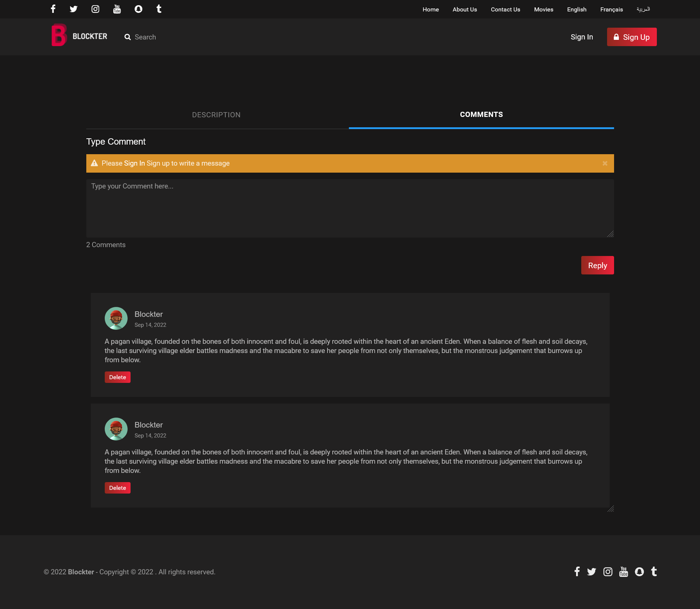
Task: Open YouTube icon in top bar
Action: (x=117, y=9)
